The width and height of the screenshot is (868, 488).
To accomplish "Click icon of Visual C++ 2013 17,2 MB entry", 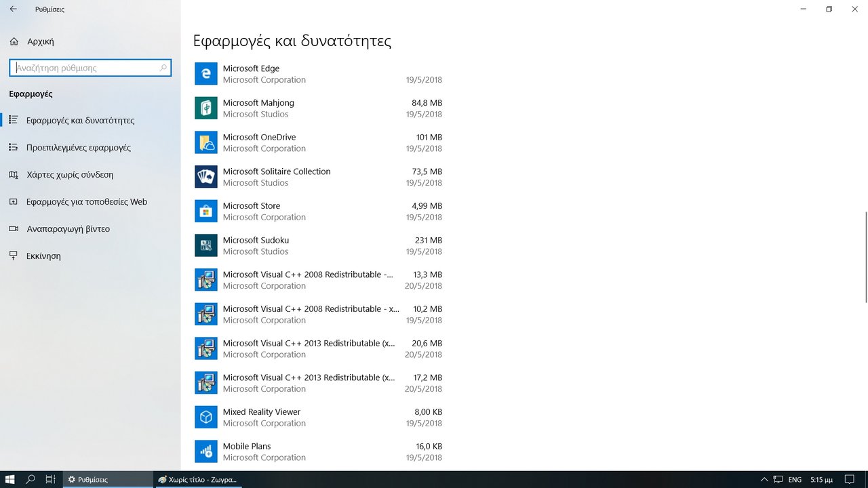I will (x=206, y=383).
